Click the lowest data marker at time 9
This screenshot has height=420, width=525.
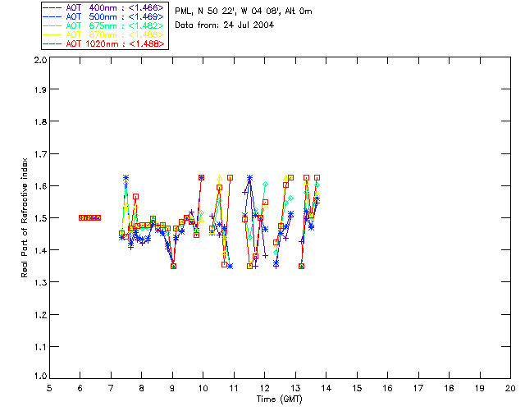coord(173,266)
